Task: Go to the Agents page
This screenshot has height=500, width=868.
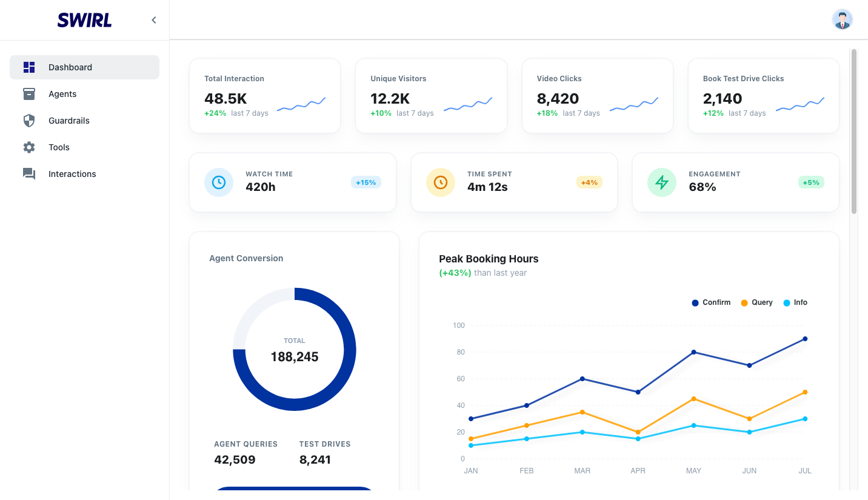Action: [x=84, y=94]
